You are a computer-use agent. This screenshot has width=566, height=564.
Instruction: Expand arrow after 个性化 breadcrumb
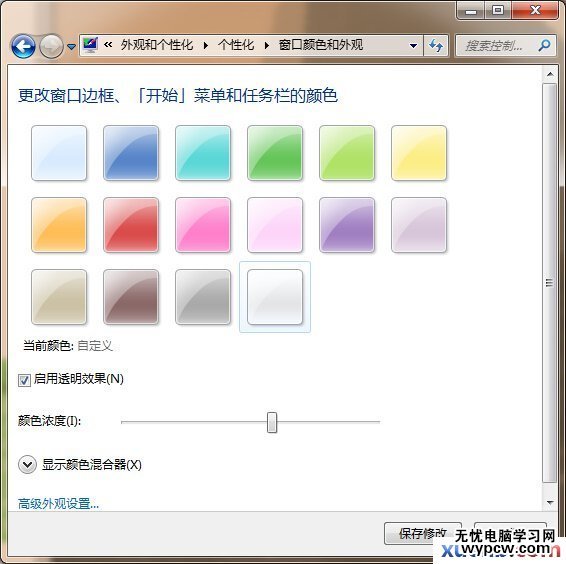(266, 45)
